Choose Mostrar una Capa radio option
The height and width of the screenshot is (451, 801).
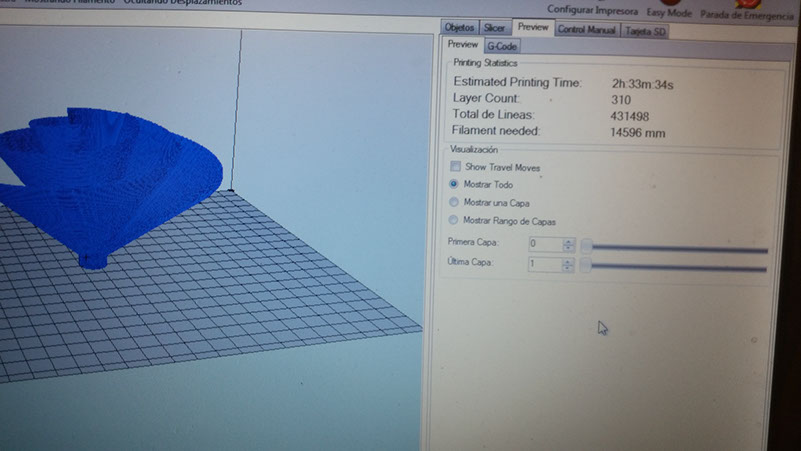(454, 202)
